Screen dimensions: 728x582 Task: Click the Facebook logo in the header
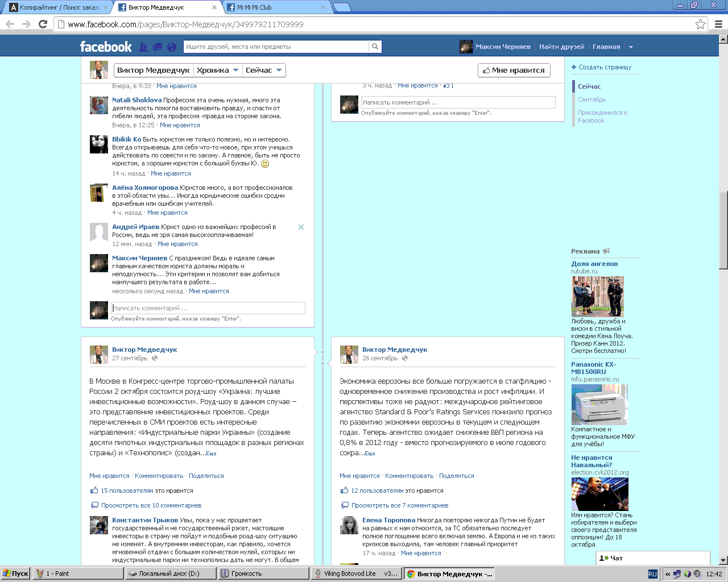pos(106,47)
